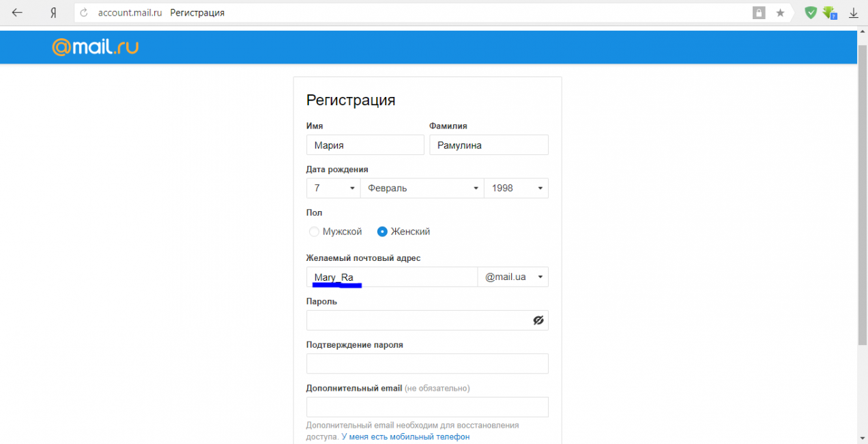Open the birth day dropdown showing 7
868x444 pixels.
[333, 189]
